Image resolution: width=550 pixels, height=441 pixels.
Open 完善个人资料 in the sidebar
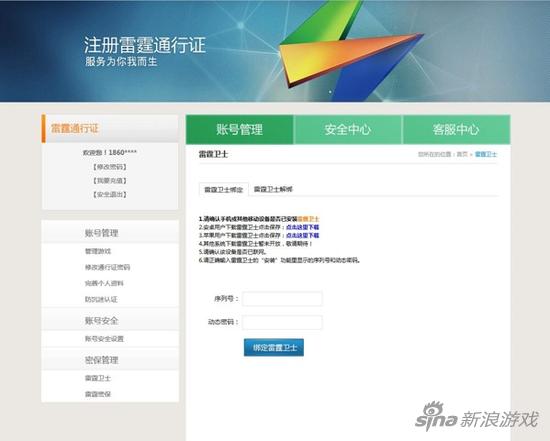pos(104,283)
